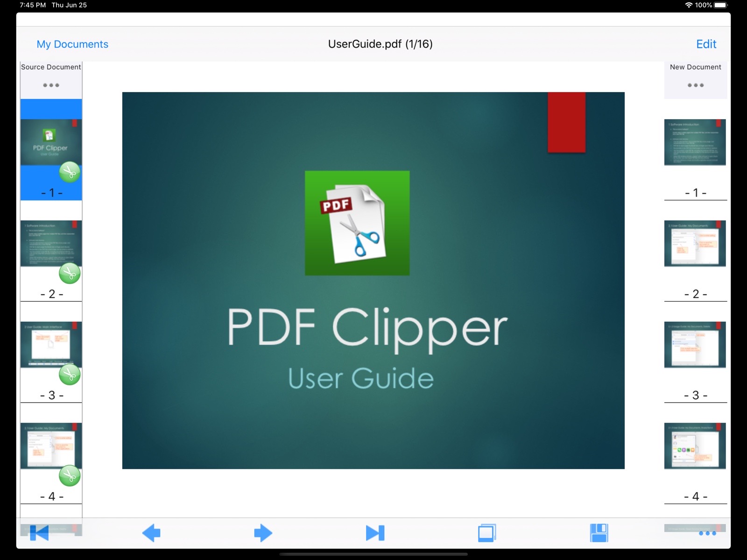Screen dimensions: 747x560
Task: Clip source page 4 with scissors button
Action: 70,476
